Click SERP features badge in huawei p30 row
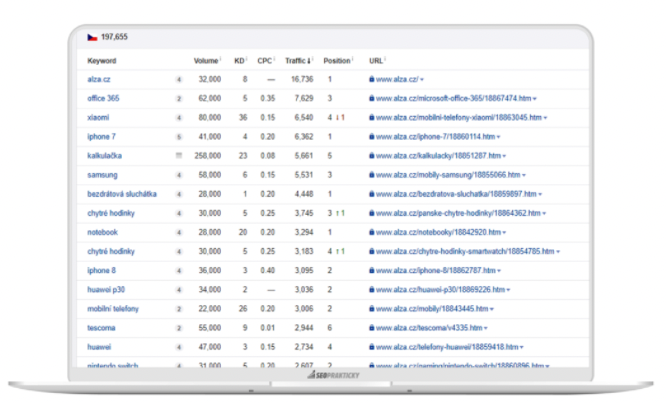 179,290
